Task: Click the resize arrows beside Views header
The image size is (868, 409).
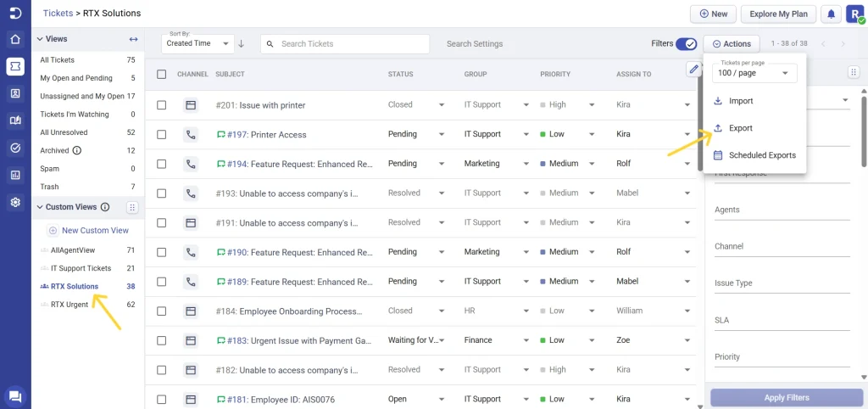Action: click(133, 39)
